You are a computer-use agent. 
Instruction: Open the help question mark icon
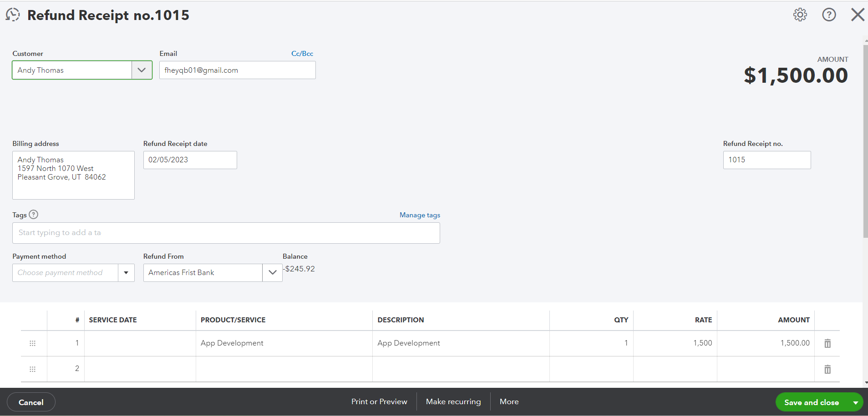click(829, 15)
